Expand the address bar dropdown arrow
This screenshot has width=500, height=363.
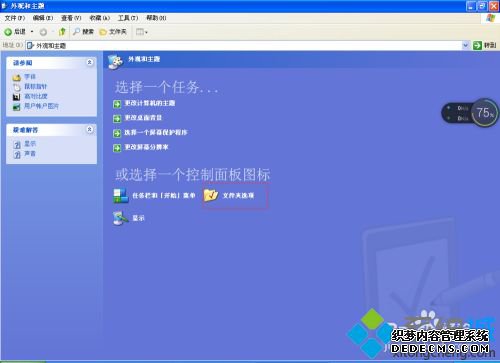465,45
